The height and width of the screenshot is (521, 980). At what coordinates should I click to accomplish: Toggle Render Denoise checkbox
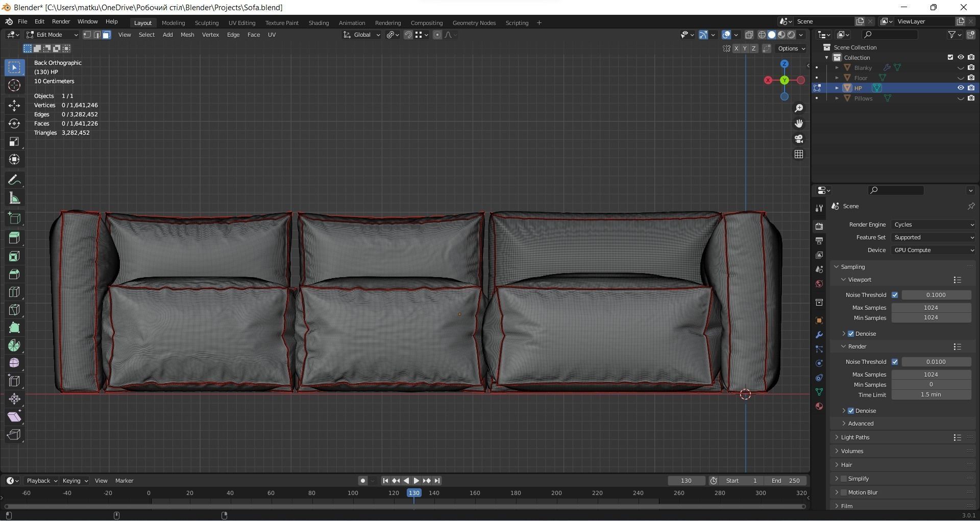point(851,411)
